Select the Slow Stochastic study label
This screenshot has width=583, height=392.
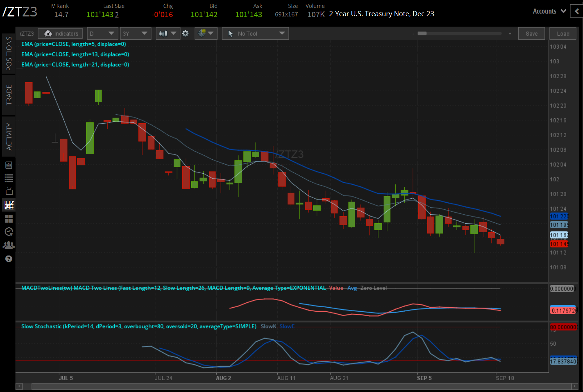(139, 326)
